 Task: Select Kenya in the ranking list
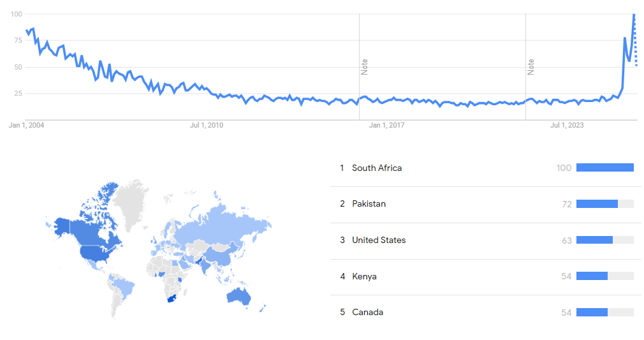click(364, 276)
